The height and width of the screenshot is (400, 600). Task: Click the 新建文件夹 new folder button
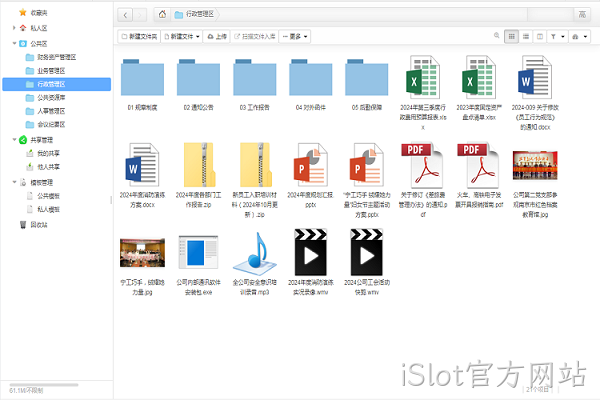click(139, 37)
